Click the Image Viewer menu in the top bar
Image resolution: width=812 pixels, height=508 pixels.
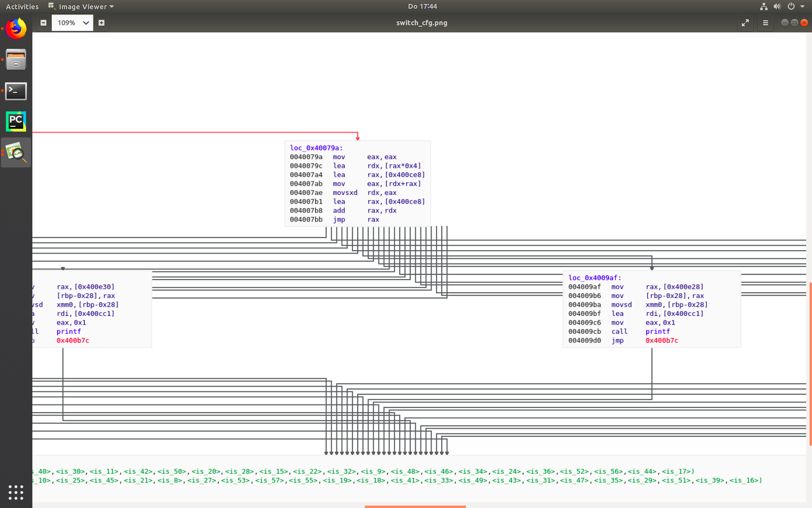pos(81,6)
